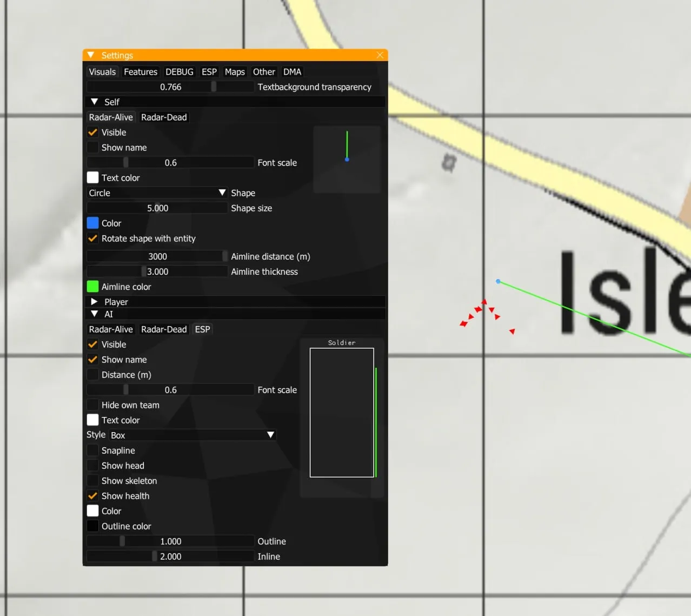Viewport: 691px width, 616px height.
Task: Adjust the Aimline thickness slider
Action: coord(157,271)
